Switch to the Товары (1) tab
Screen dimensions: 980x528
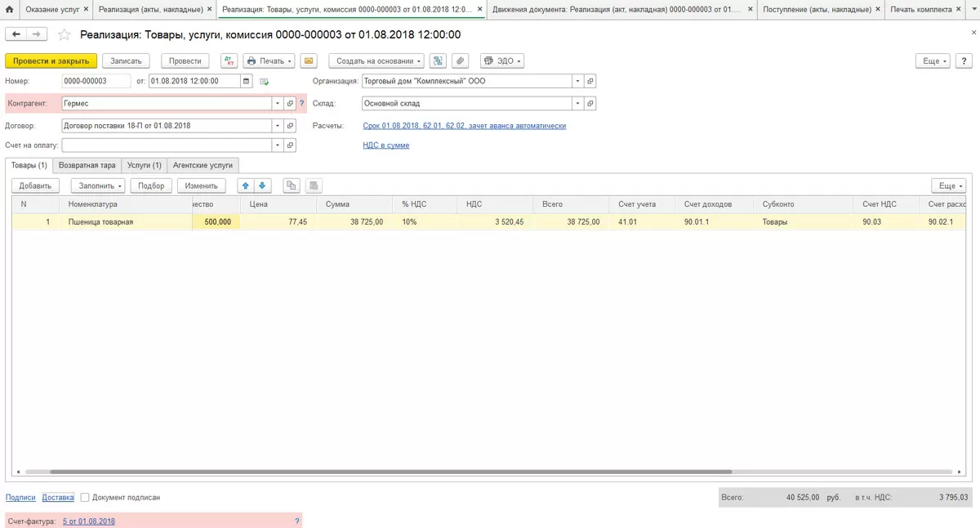coord(29,165)
